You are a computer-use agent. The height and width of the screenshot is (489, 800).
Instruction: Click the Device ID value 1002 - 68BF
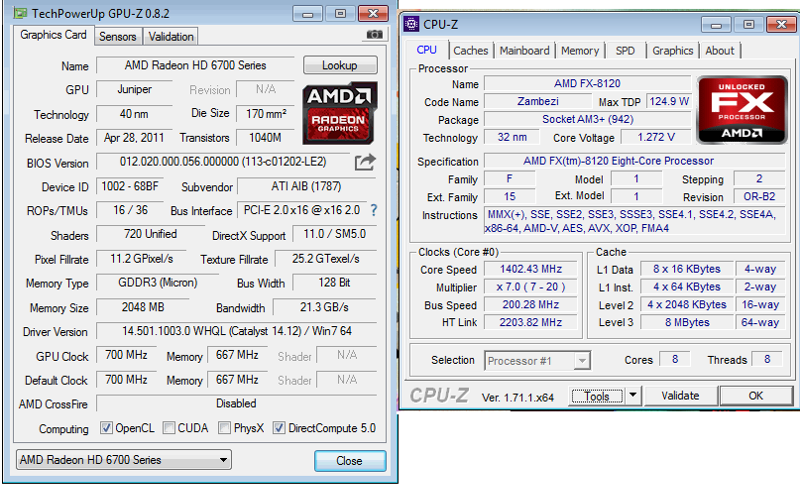point(130,186)
